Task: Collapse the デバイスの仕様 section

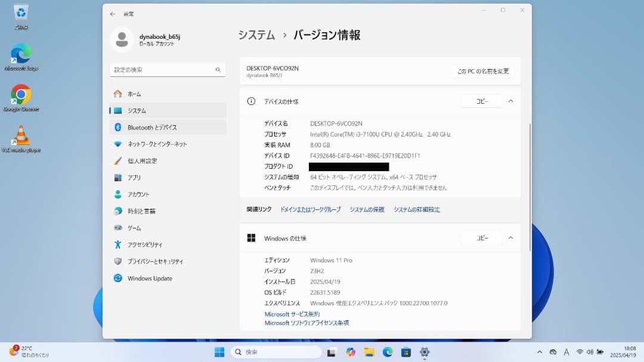Action: pos(510,101)
